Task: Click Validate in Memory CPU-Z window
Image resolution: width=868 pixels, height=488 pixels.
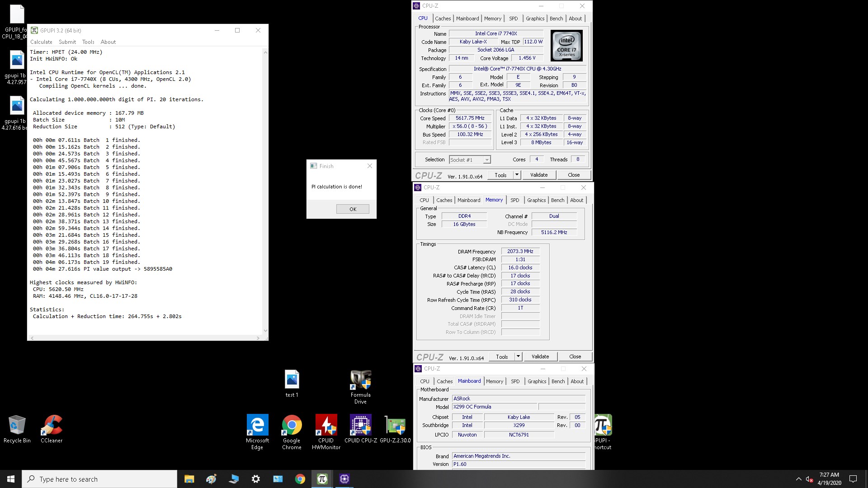Action: click(540, 357)
